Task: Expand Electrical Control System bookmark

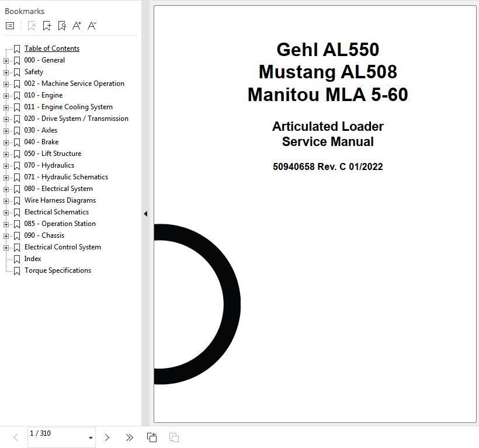Action: pyautogui.click(x=6, y=248)
